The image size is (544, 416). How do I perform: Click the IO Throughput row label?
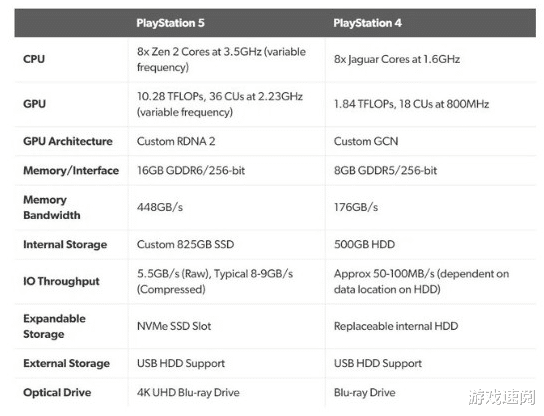pos(61,281)
